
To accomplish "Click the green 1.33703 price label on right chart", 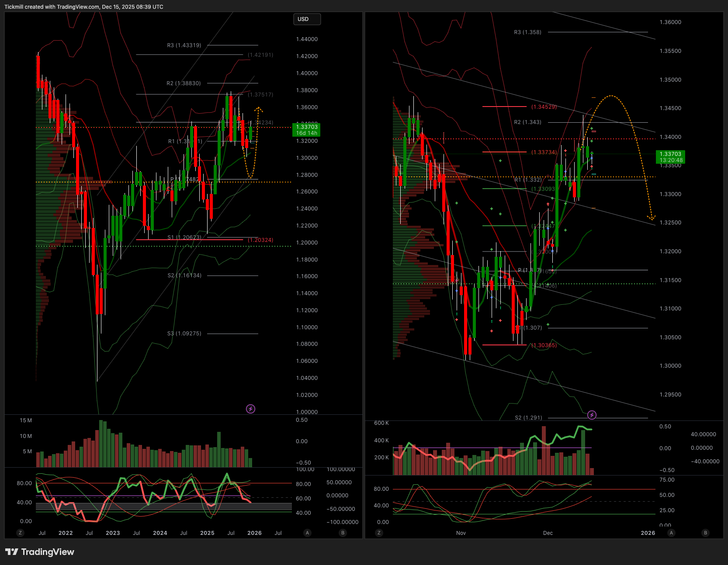I will click(670, 157).
